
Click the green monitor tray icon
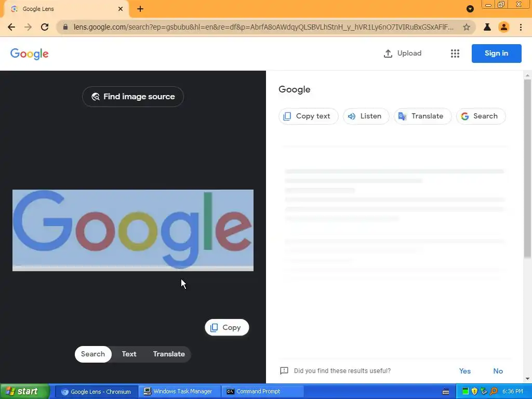coord(465,392)
